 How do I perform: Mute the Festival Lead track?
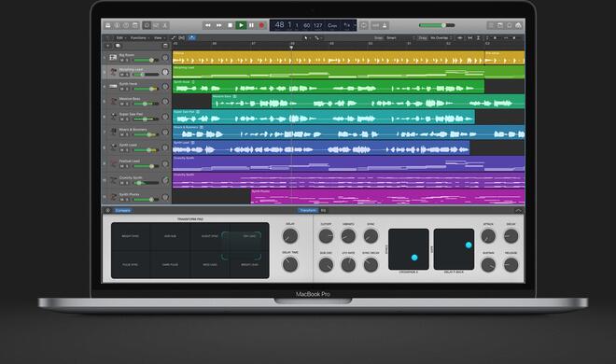[121, 166]
